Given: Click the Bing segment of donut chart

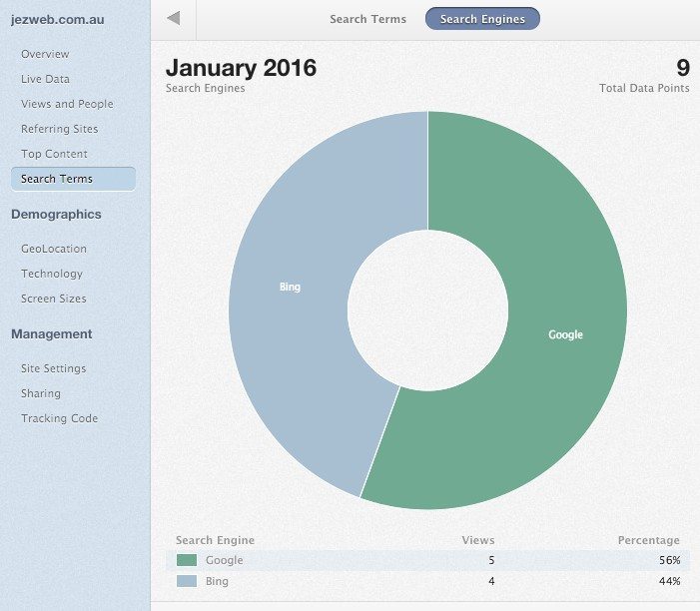Looking at the screenshot, I should (289, 287).
